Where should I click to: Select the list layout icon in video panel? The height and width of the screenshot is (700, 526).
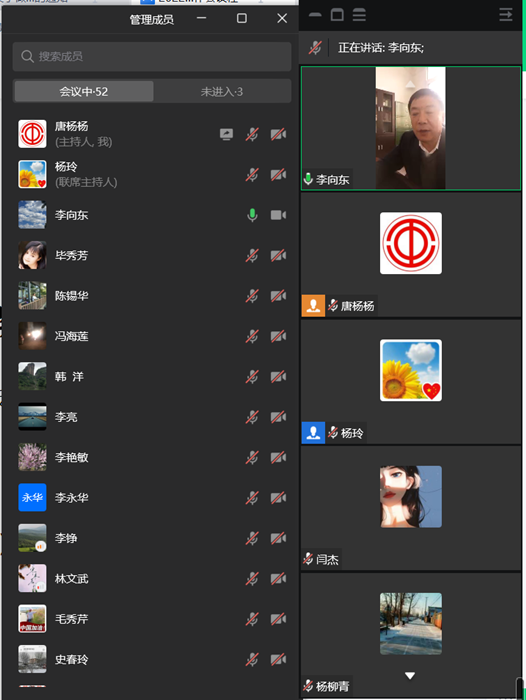[x=359, y=15]
